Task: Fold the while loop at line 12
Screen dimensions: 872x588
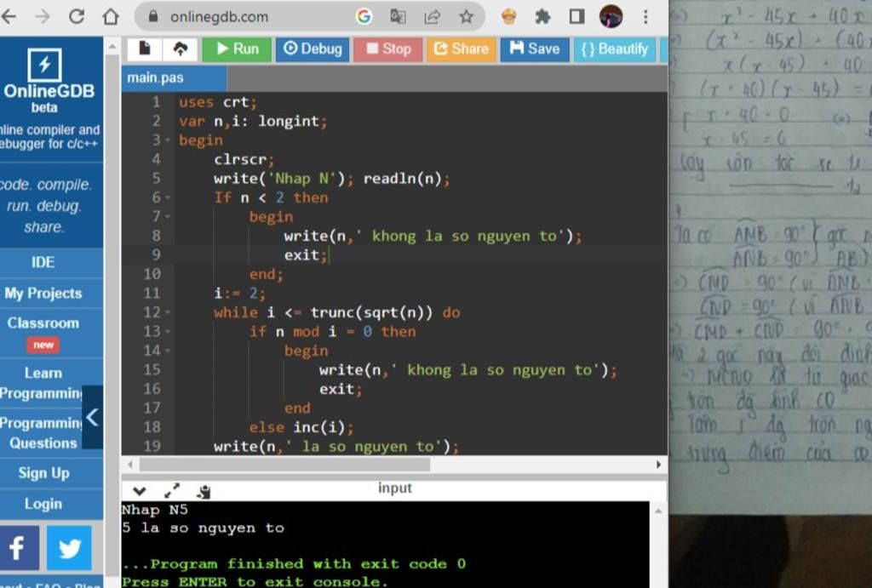Action: [168, 313]
